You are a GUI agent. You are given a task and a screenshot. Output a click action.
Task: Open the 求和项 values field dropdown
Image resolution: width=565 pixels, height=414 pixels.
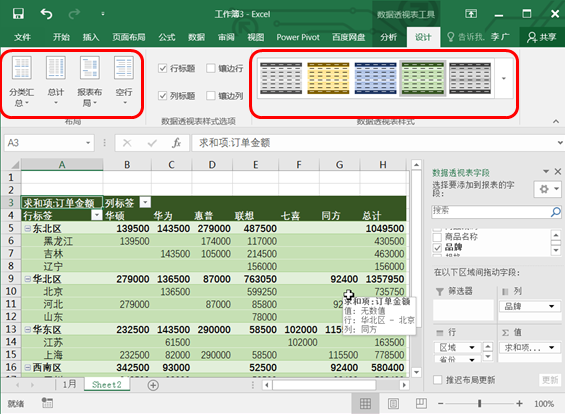pos(551,348)
